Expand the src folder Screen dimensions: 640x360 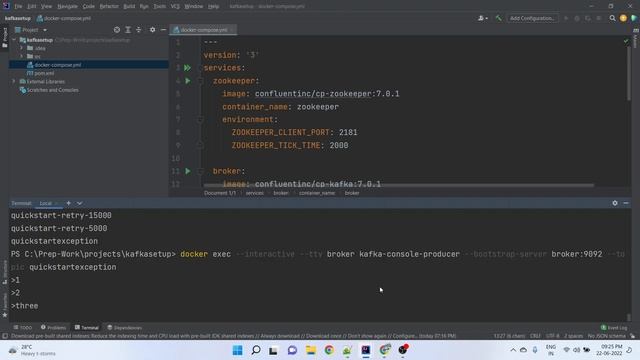pos(22,56)
